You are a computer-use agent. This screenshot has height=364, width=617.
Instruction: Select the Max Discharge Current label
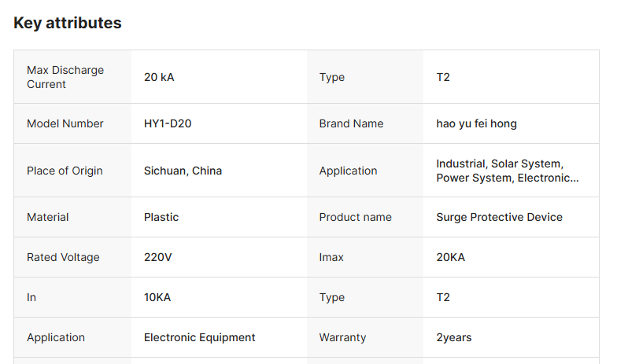pos(65,77)
